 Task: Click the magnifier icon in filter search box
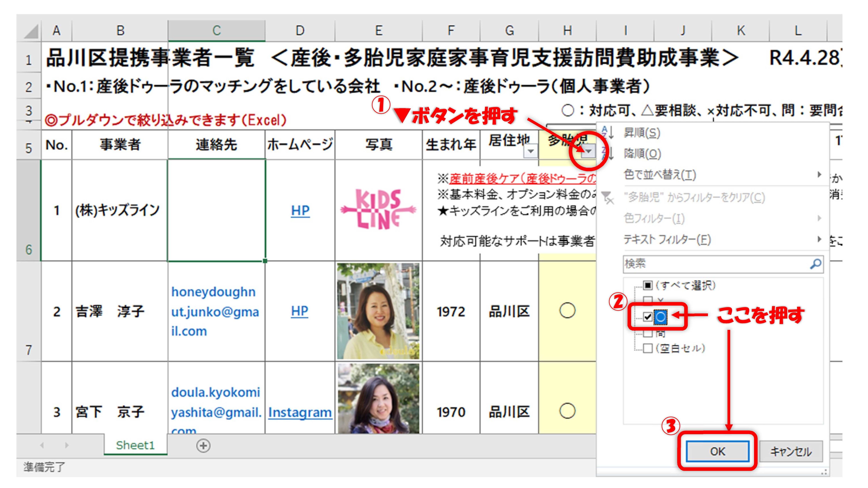tap(815, 264)
